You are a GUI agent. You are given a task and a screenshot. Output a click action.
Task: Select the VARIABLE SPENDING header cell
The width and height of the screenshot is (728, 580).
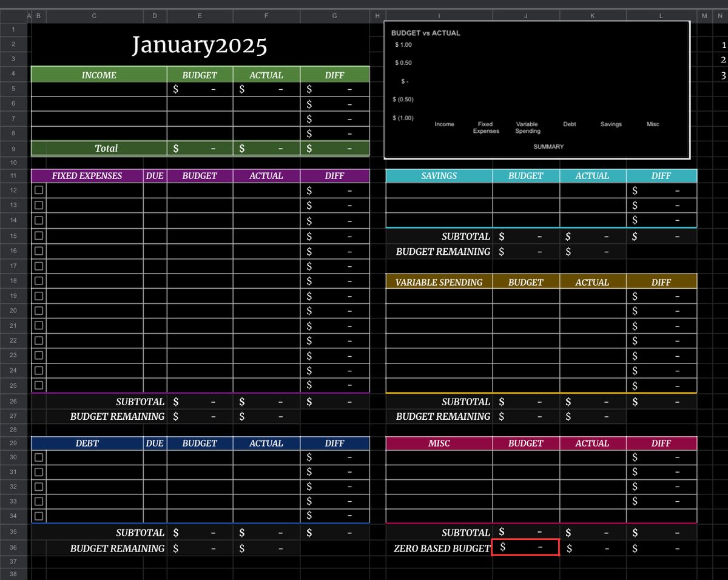coord(439,282)
